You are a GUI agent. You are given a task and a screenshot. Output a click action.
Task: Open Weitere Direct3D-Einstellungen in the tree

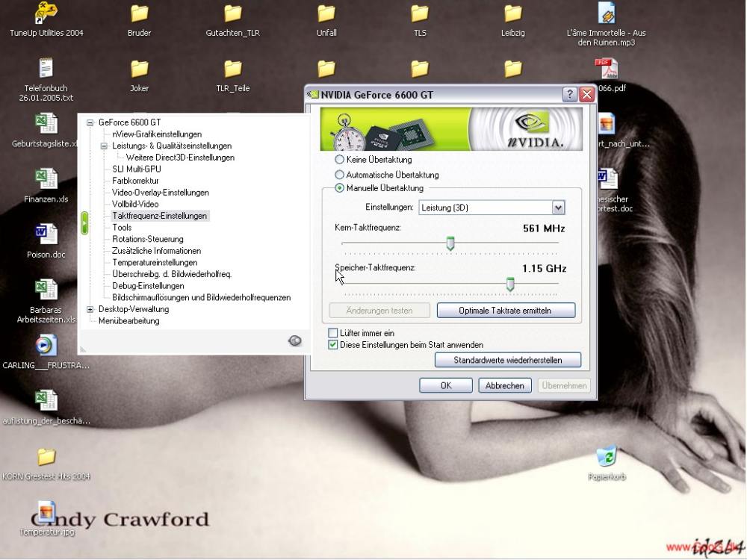click(180, 158)
